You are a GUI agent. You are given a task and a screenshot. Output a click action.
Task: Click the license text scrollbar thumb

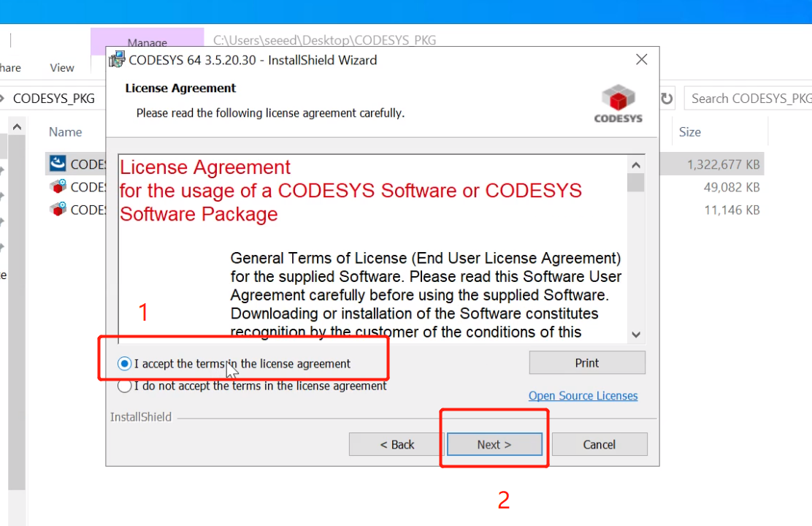(x=636, y=183)
